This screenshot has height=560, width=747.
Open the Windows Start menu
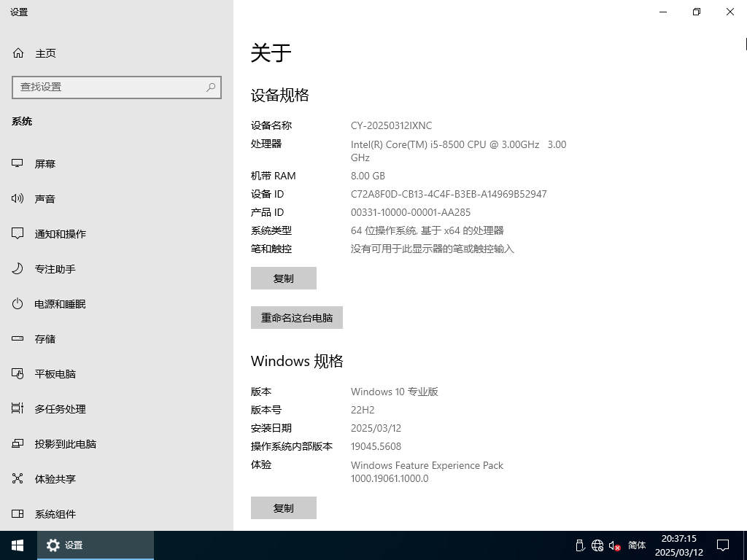(x=16, y=545)
